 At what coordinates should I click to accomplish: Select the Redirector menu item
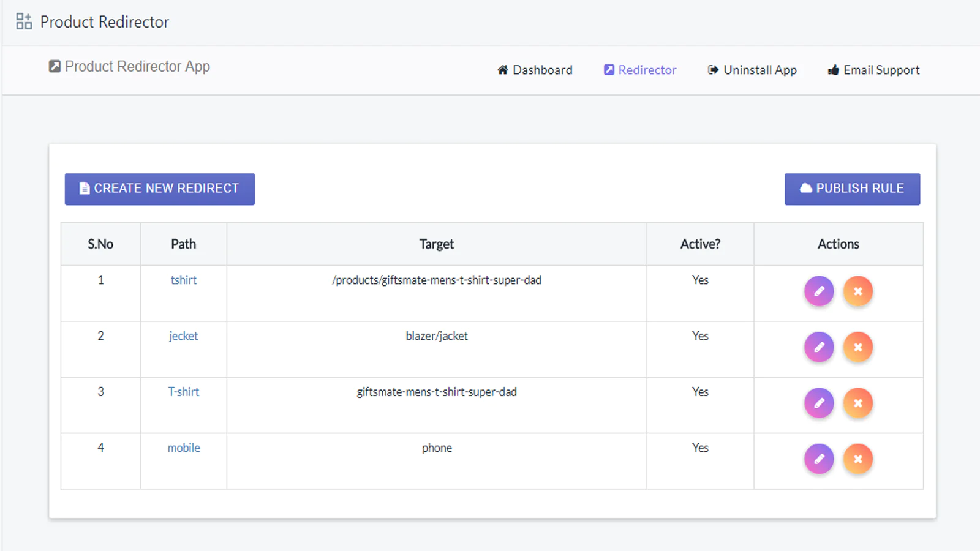(x=640, y=70)
